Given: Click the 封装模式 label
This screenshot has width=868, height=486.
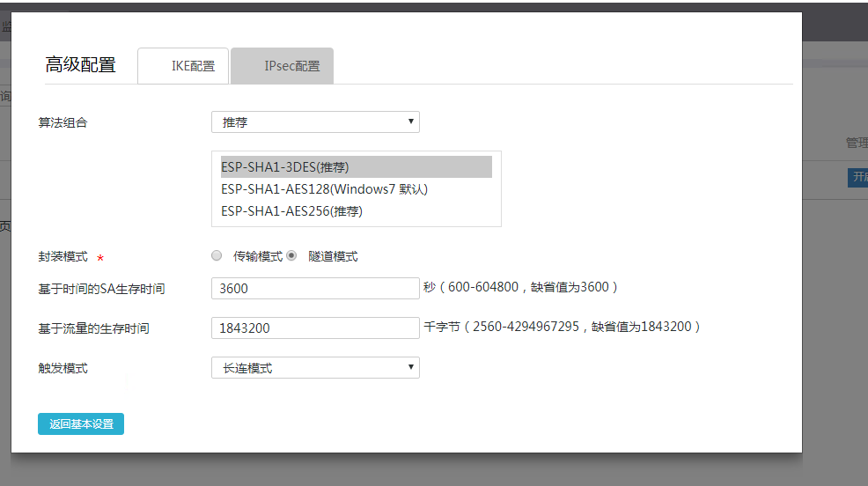Looking at the screenshot, I should (x=63, y=256).
